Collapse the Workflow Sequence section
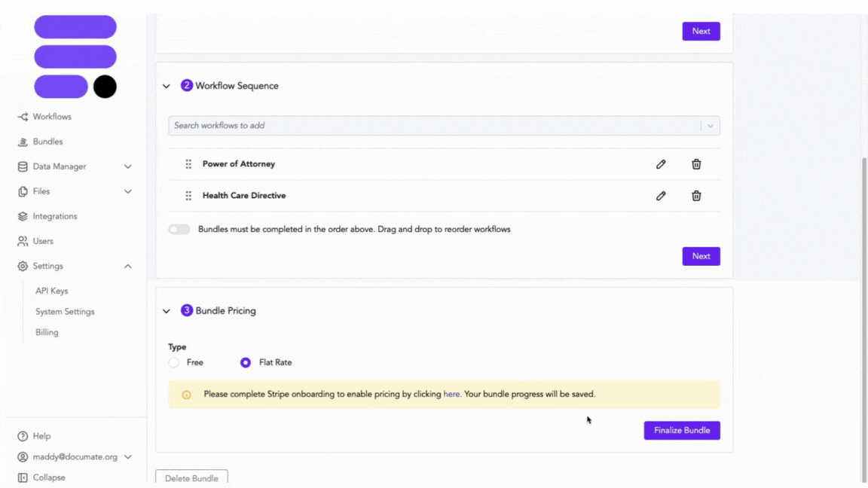Viewport: 868px width, 488px height. 167,87
